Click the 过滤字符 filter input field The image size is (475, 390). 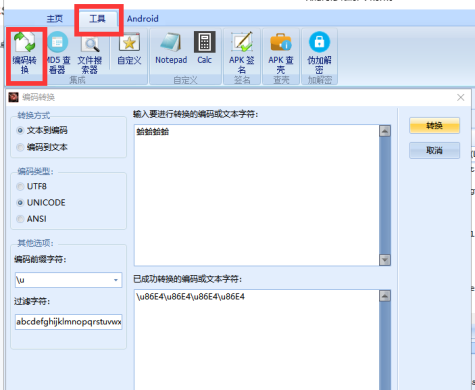pos(68,322)
